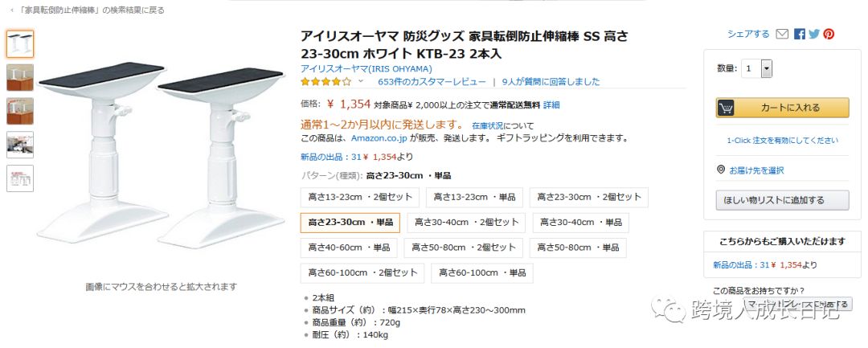Open アイリスオーヤマ(IRIS OHYAMA) brand link
The width and height of the screenshot is (868, 348).
[366, 68]
